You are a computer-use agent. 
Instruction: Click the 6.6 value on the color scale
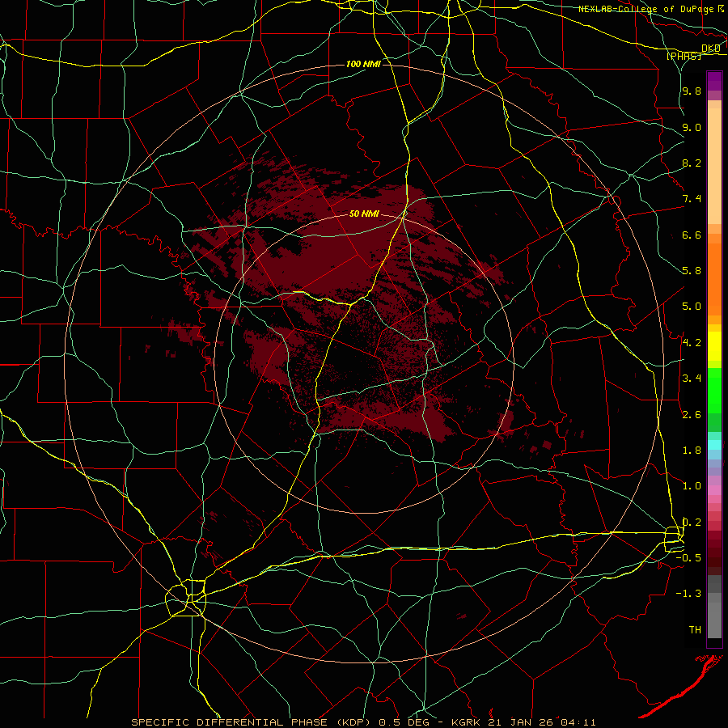pyautogui.click(x=692, y=235)
